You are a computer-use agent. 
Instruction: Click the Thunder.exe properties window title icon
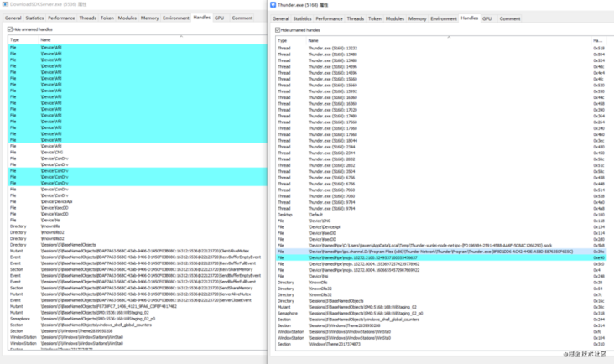pyautogui.click(x=273, y=5)
